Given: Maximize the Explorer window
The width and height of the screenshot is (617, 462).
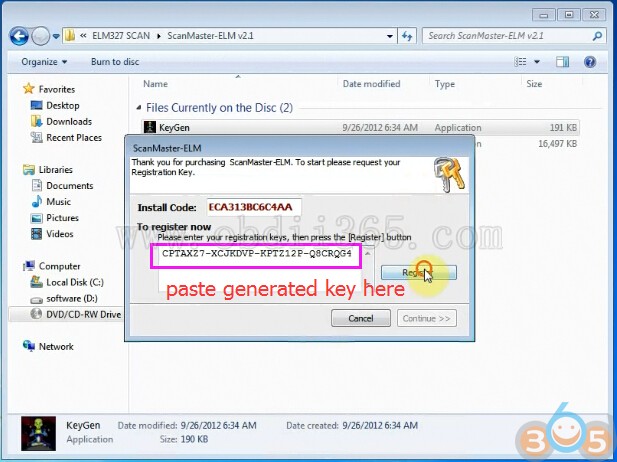Looking at the screenshot, I should click(569, 15).
